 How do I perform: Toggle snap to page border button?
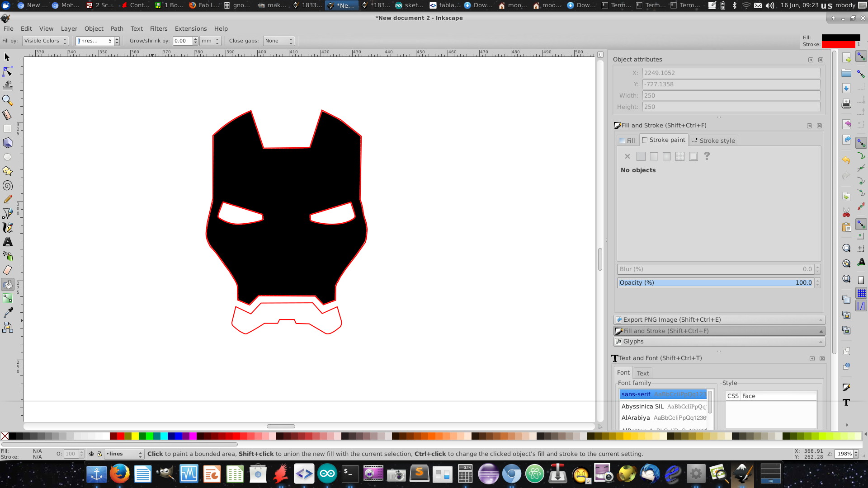pos(861,281)
